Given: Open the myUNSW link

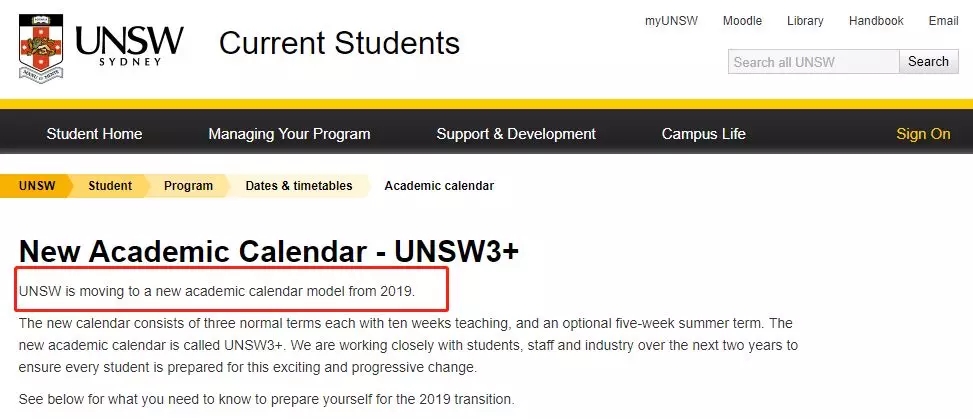Looking at the screenshot, I should click(x=670, y=21).
